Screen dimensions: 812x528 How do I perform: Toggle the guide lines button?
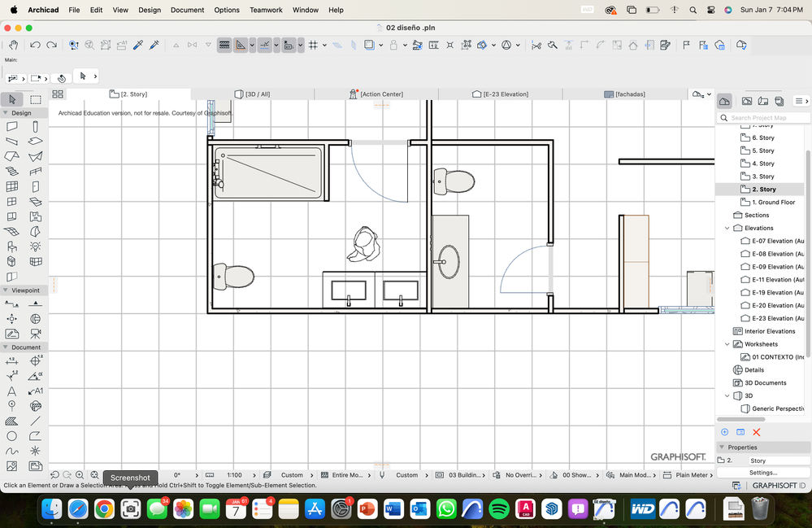(265, 46)
